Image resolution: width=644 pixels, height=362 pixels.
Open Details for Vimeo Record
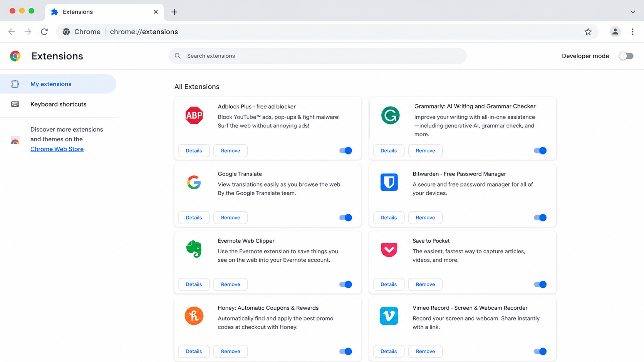coord(389,352)
